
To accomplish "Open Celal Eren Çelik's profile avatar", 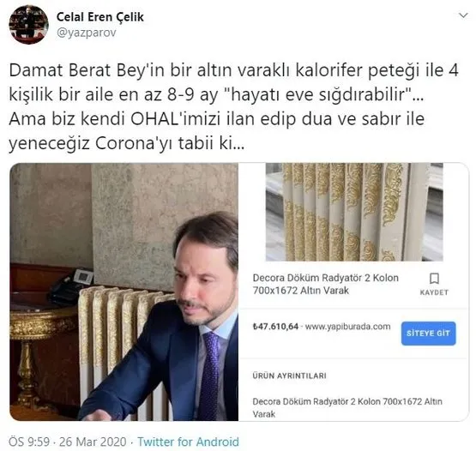I will [x=29, y=25].
